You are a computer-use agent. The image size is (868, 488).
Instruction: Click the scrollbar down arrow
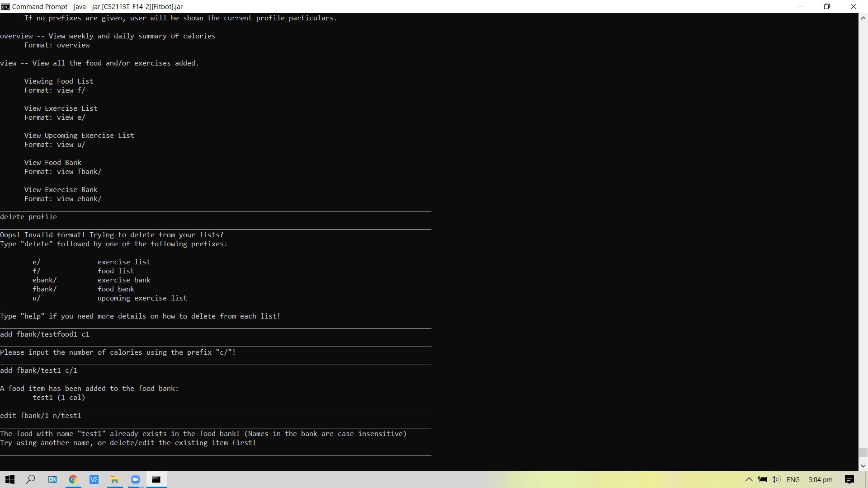click(x=863, y=466)
